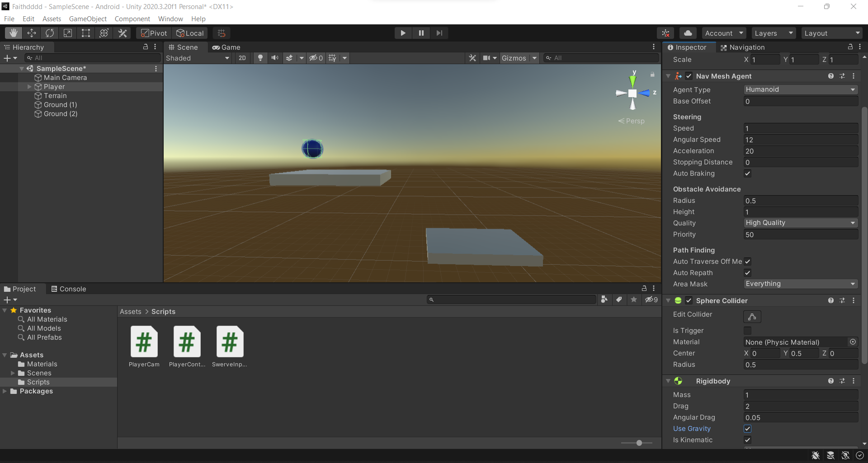Open Area Mask Everything dropdown
The height and width of the screenshot is (463, 868).
coord(801,284)
